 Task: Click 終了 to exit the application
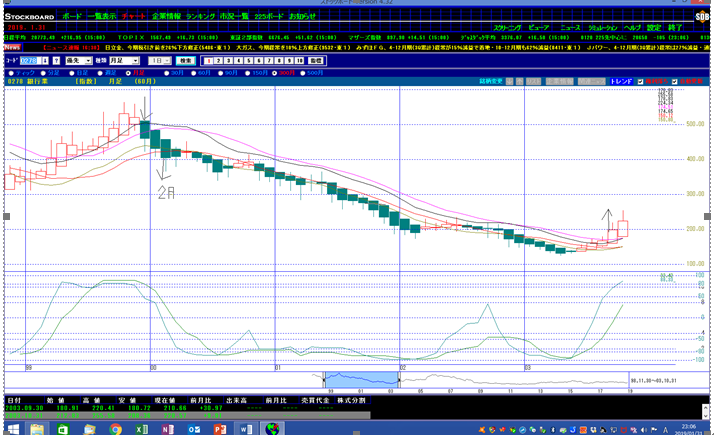(x=675, y=28)
